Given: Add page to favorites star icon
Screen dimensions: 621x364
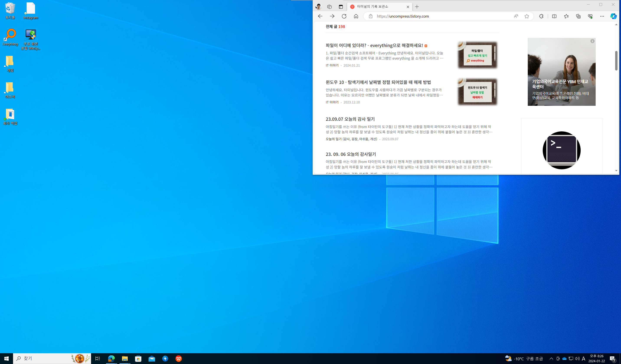Looking at the screenshot, I should (527, 16).
